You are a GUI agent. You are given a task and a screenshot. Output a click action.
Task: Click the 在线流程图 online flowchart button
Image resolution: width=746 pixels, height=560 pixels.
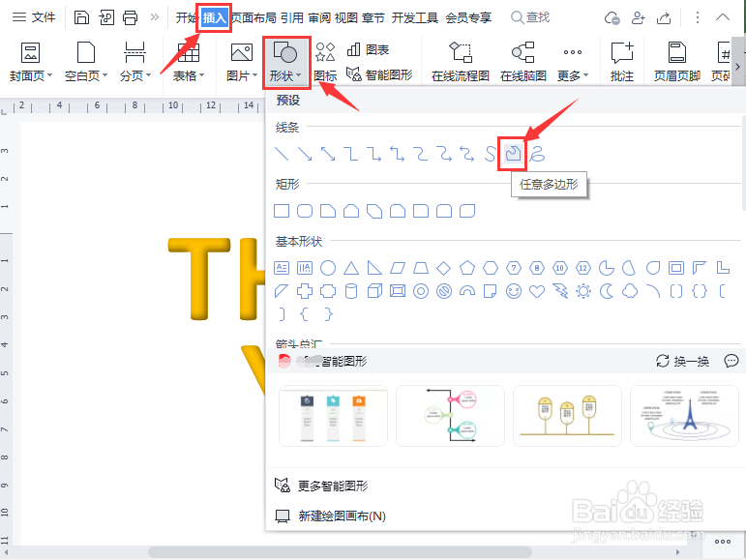[x=460, y=62]
